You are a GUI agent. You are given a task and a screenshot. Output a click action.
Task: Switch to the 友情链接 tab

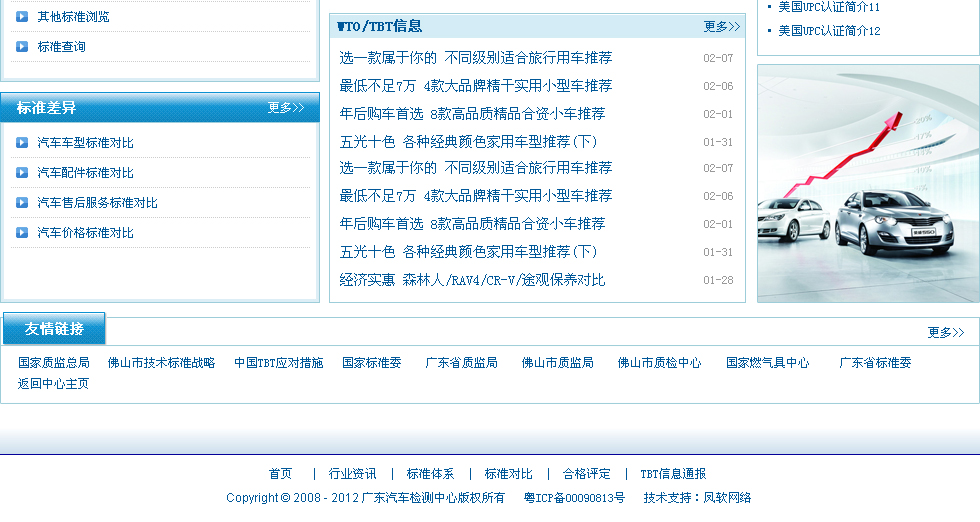point(54,329)
